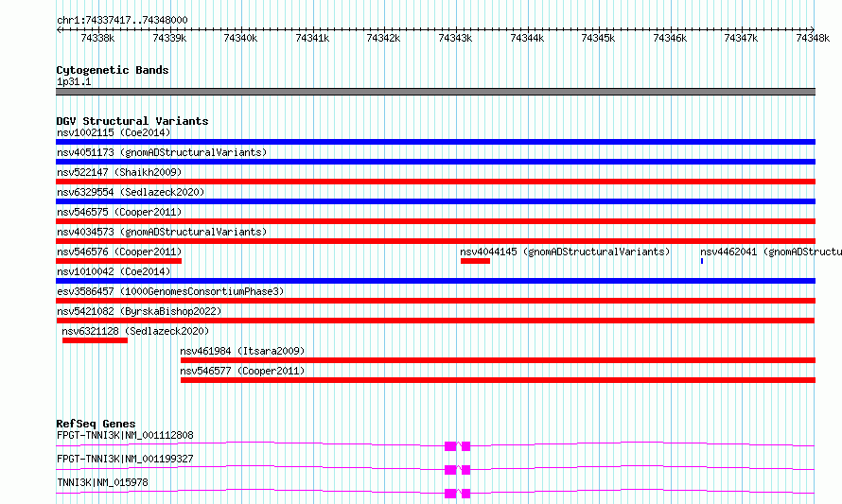This screenshot has width=842, height=504.
Task: Click the nsv5421082 (ByrskaBishop2022) label
Action: click(139, 311)
